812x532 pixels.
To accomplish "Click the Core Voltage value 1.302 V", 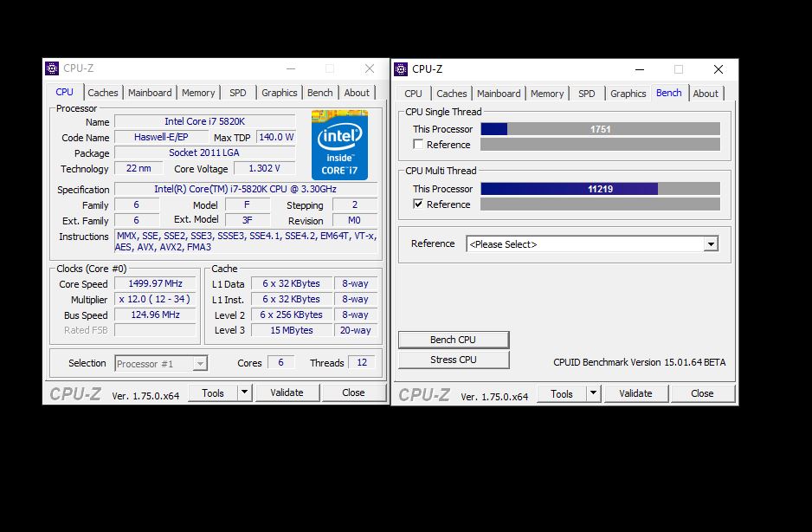I will click(265, 168).
